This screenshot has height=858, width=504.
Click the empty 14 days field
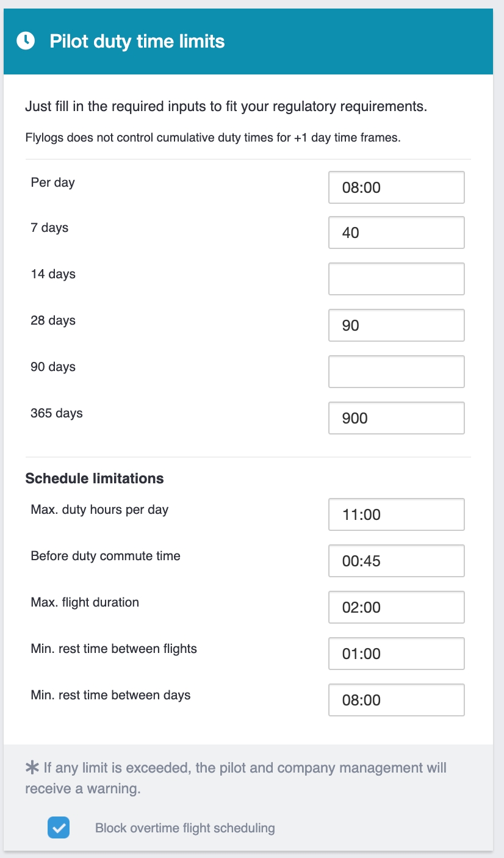396,279
